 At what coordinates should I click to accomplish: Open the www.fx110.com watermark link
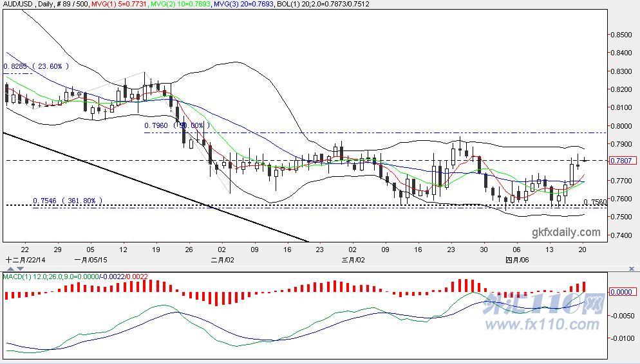coord(542,325)
